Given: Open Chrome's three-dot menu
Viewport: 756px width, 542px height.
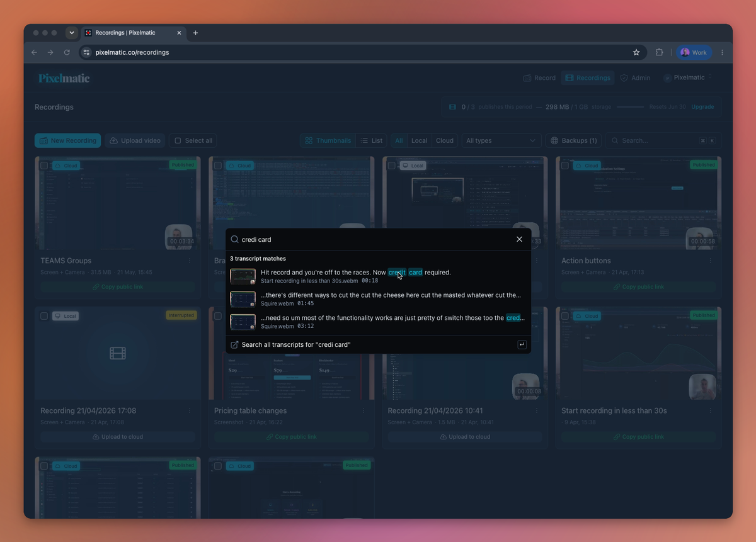Looking at the screenshot, I should pyautogui.click(x=722, y=52).
